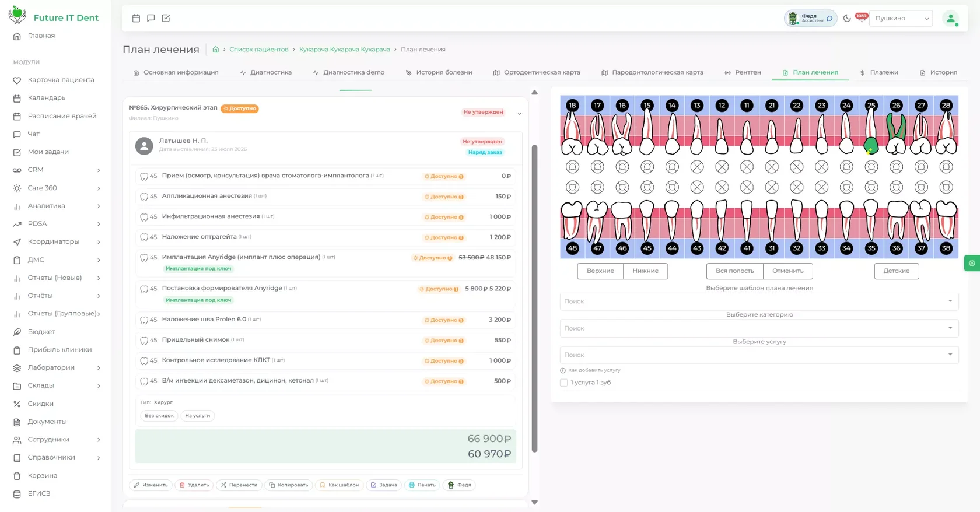Switch to the Платежи tab

(x=878, y=72)
